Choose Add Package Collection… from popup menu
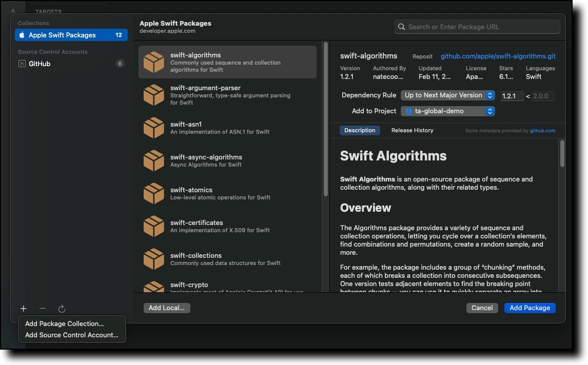This screenshot has width=588, height=365. (65, 324)
